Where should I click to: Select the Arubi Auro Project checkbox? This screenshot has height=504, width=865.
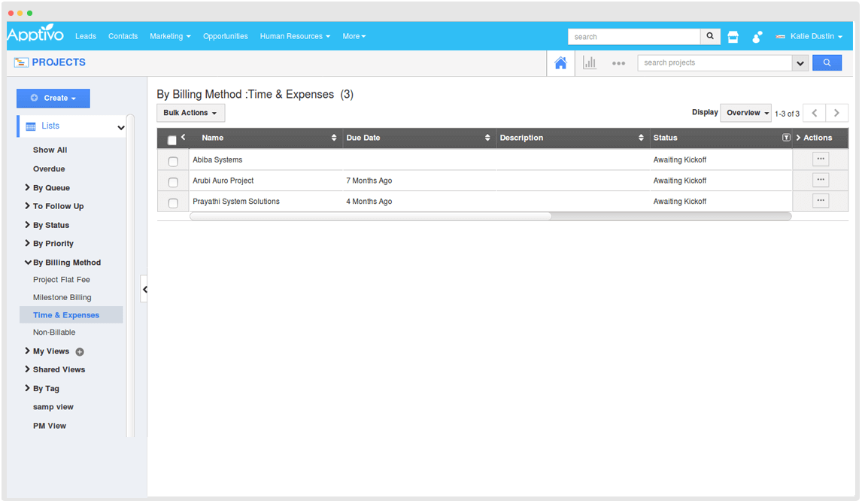click(173, 182)
